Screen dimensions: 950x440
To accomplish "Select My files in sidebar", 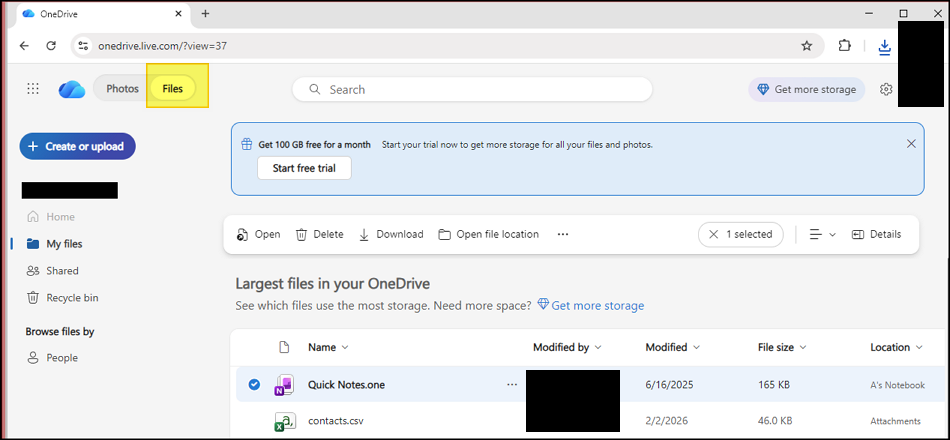I will (55, 244).
